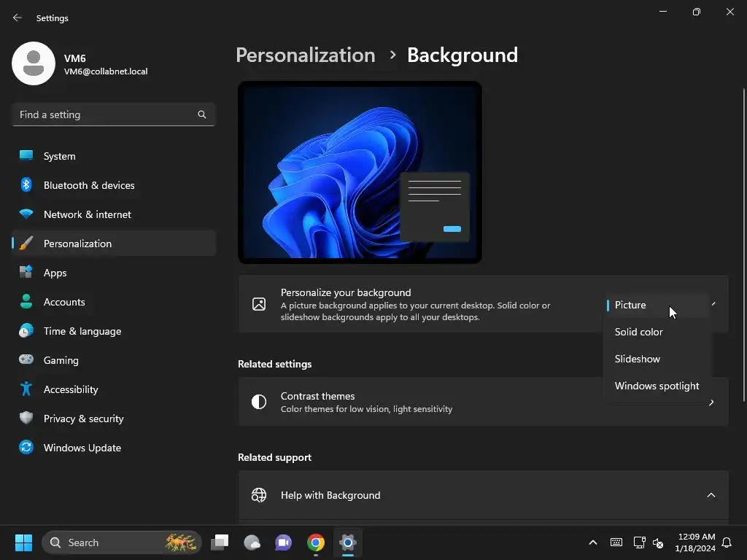
Task: Choose Picture in background dropdown
Action: click(657, 305)
